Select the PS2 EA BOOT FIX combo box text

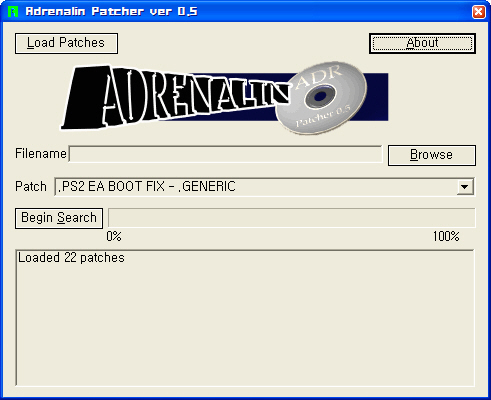coord(147,186)
